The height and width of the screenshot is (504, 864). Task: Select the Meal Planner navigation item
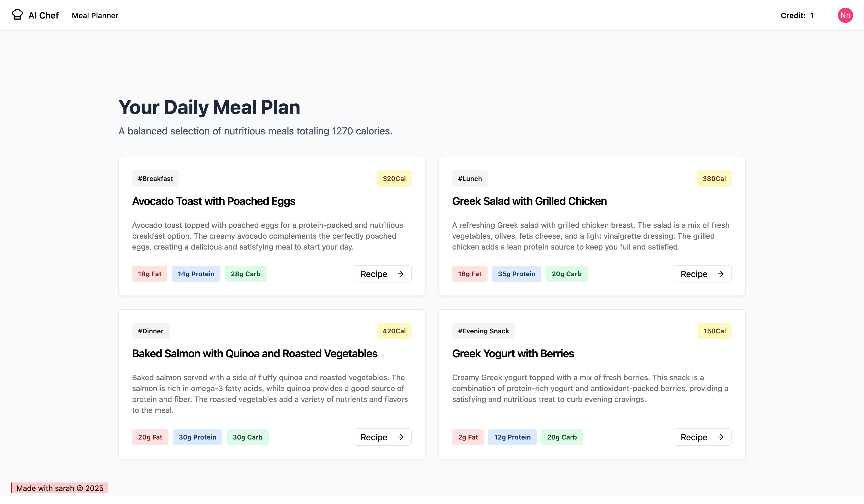tap(95, 16)
